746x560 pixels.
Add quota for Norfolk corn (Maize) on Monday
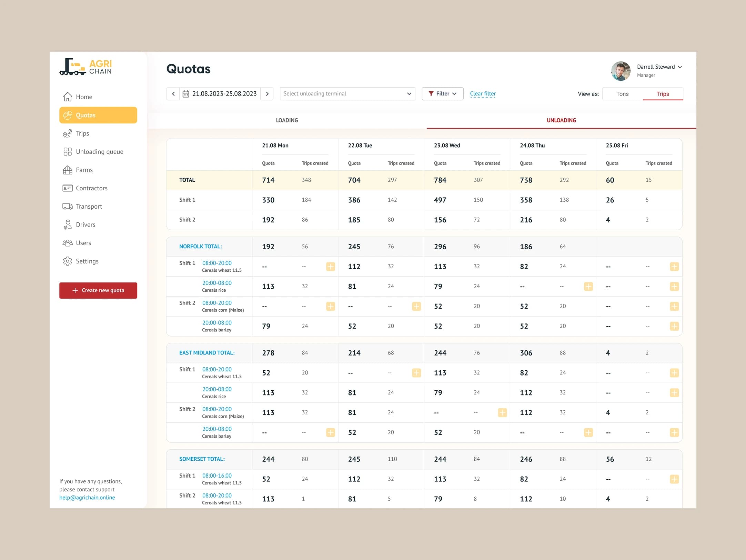[330, 306]
